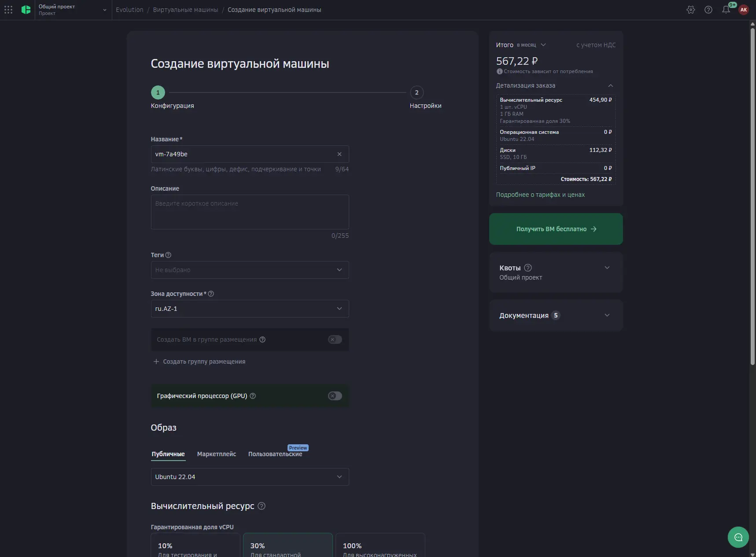
Task: Open the apps grid menu icon
Action: [8, 10]
